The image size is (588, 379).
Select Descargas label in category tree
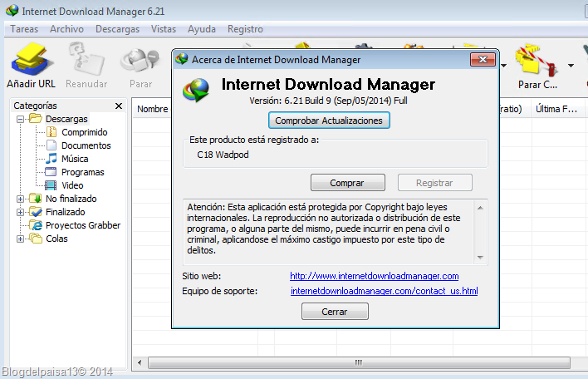[66, 119]
